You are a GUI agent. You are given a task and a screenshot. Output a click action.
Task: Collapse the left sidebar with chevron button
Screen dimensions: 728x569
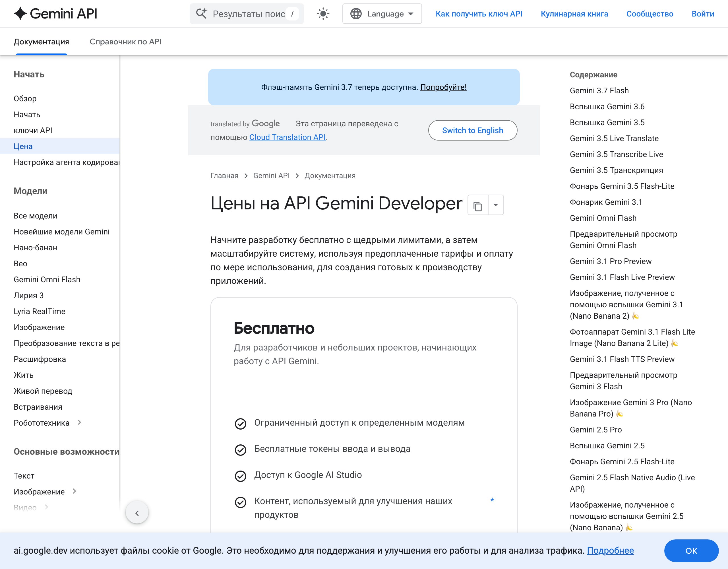(137, 513)
